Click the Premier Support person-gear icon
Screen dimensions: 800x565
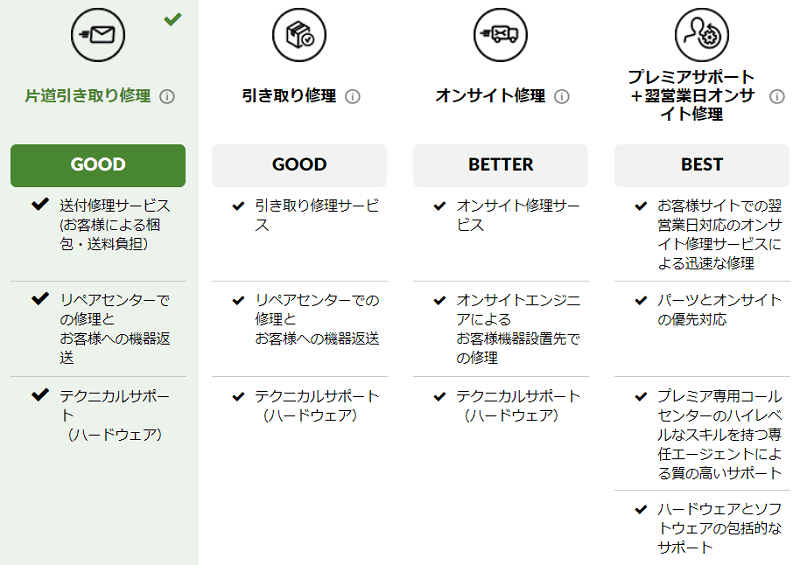(702, 35)
